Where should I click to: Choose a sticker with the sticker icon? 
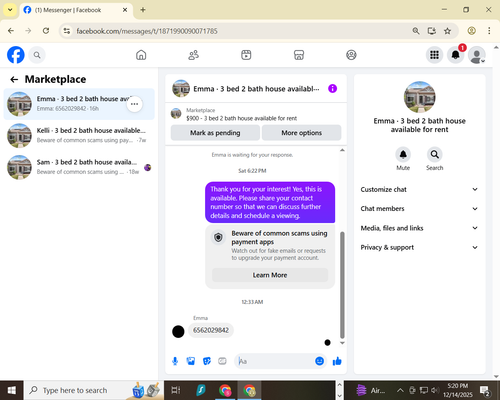[x=207, y=361]
